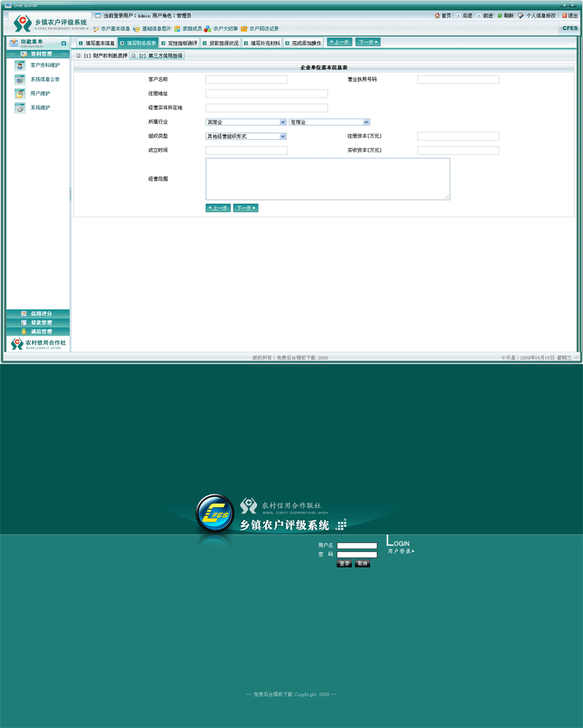The width and height of the screenshot is (583, 728).
Task: Open 系统信息公告 from the left menu
Action: (40, 80)
